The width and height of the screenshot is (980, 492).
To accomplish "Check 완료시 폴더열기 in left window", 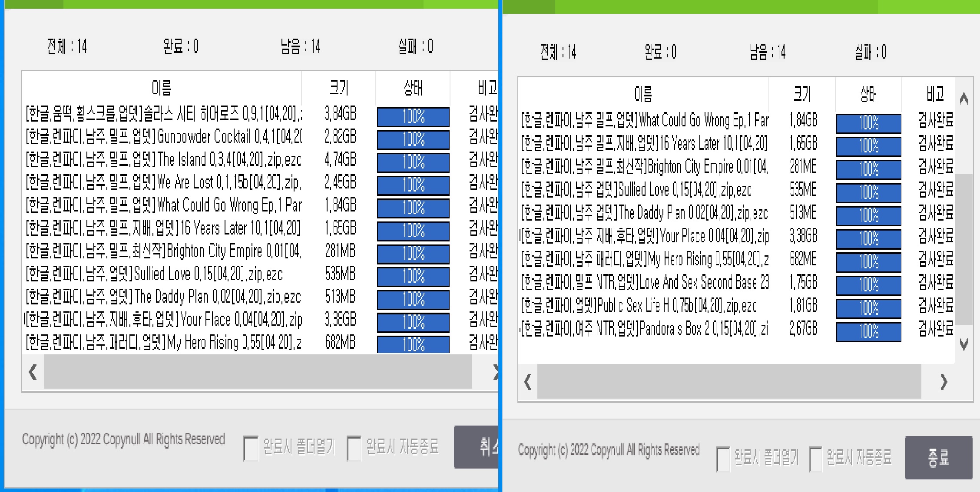I will click(251, 448).
